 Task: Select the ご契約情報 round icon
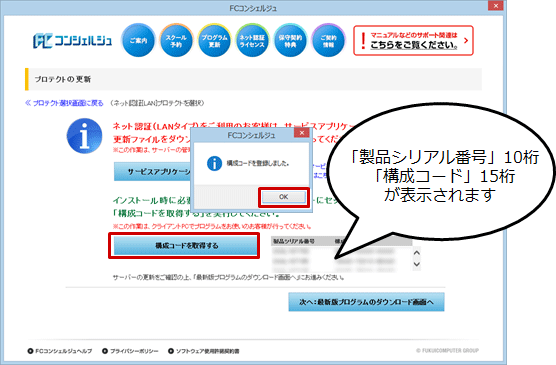coord(328,40)
